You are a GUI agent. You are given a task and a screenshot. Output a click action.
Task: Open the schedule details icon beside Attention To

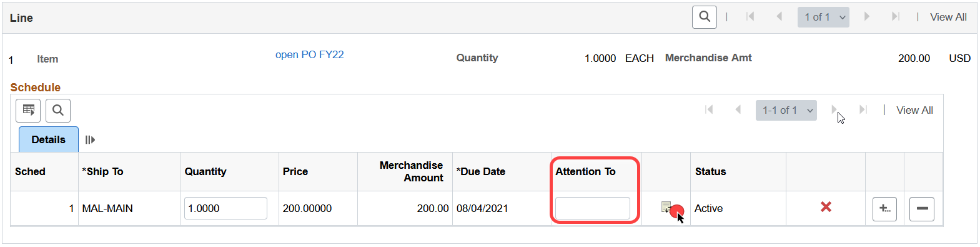pos(666,207)
